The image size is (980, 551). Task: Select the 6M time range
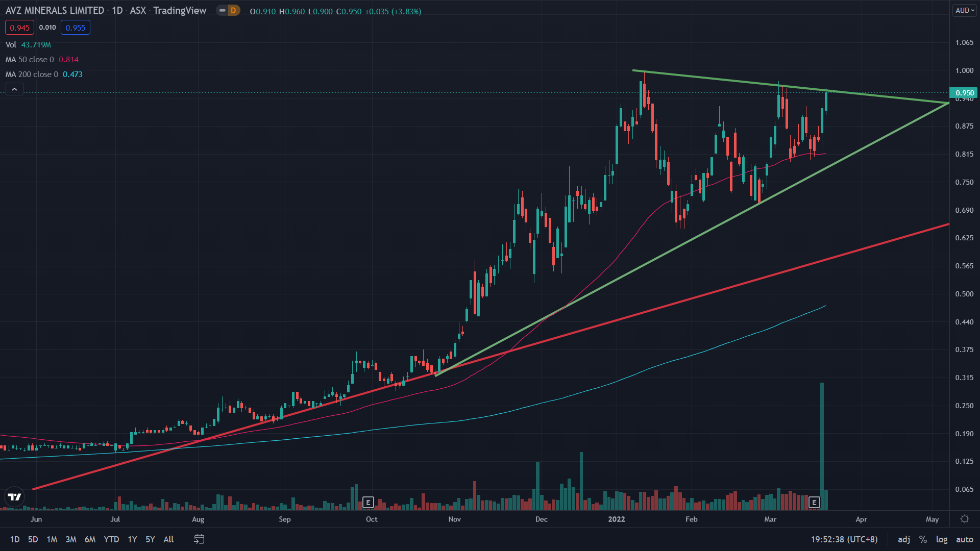(90, 539)
